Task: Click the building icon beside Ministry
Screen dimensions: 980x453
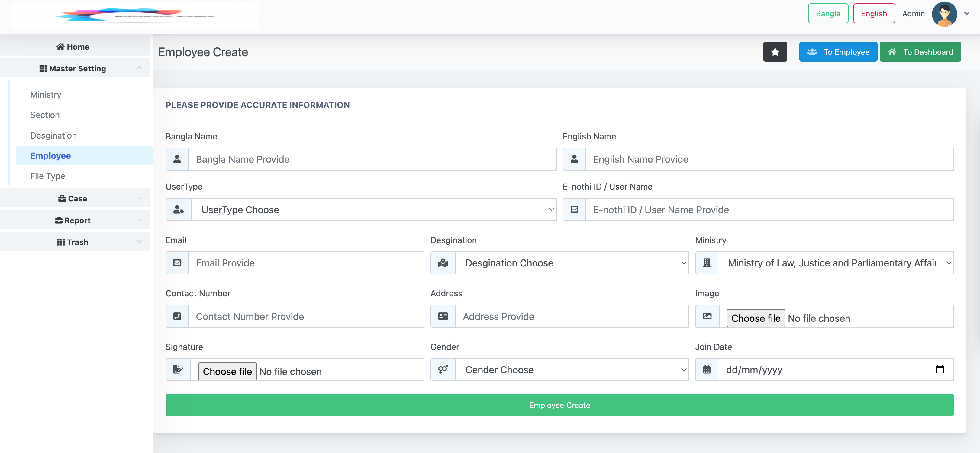Action: click(x=707, y=263)
